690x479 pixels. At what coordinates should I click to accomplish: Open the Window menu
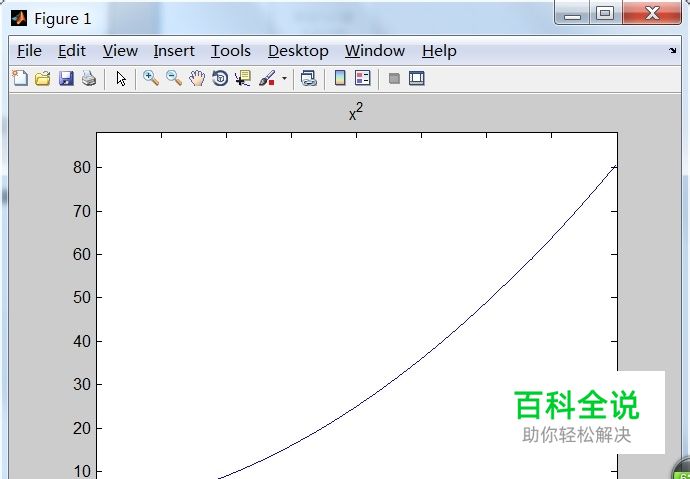point(374,51)
